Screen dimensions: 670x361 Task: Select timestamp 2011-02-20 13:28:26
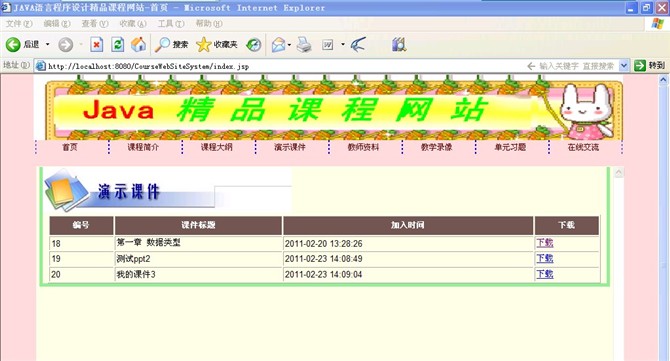(323, 244)
